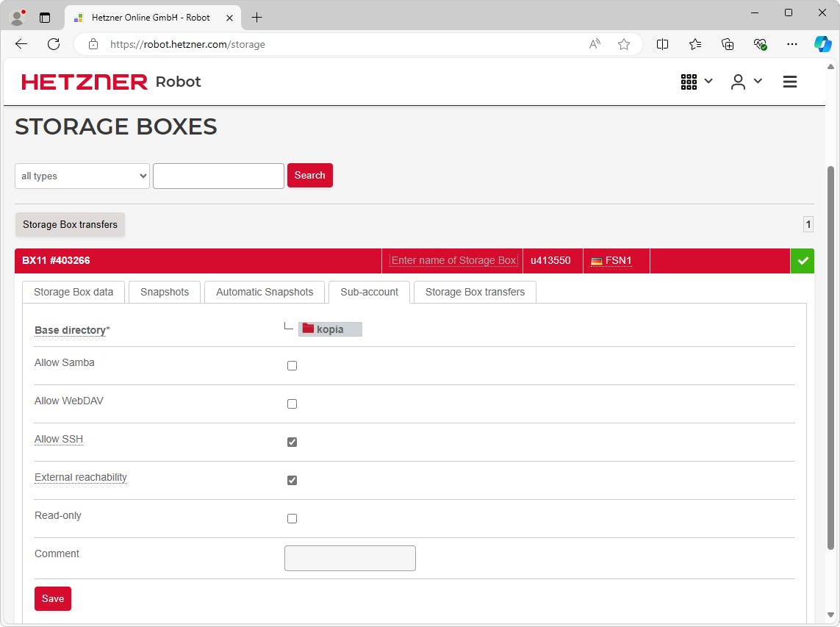
Task: Go back to the previous page
Action: click(21, 44)
